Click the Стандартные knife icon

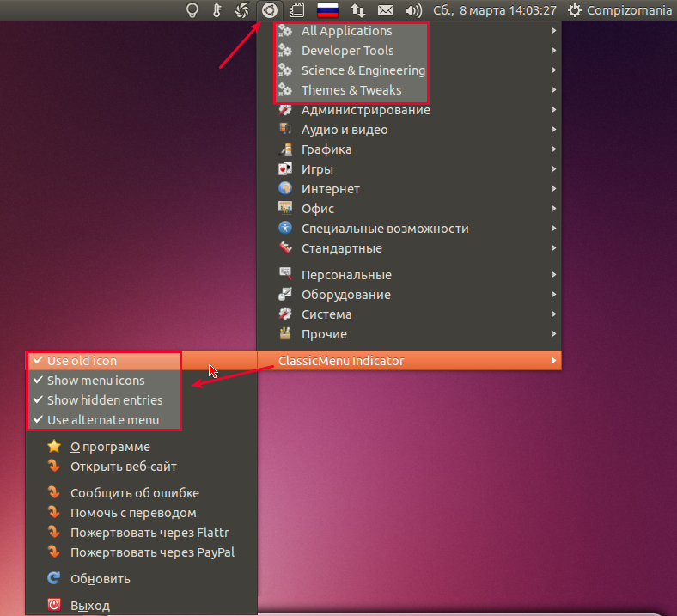[x=285, y=247]
